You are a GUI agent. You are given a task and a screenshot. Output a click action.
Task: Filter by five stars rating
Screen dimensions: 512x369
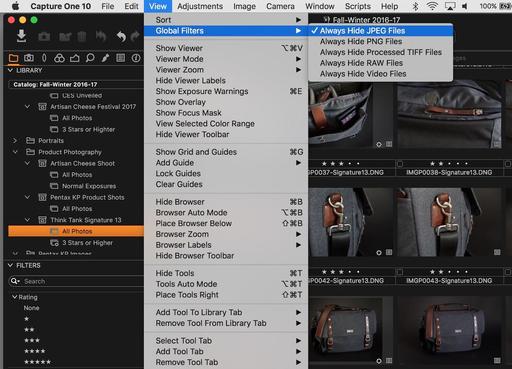(x=37, y=362)
